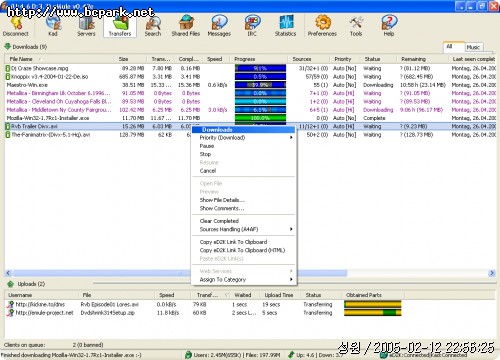Click the globe users icon in status bar
Image resolution: width=500 pixels, height=360 pixels.
click(x=188, y=355)
